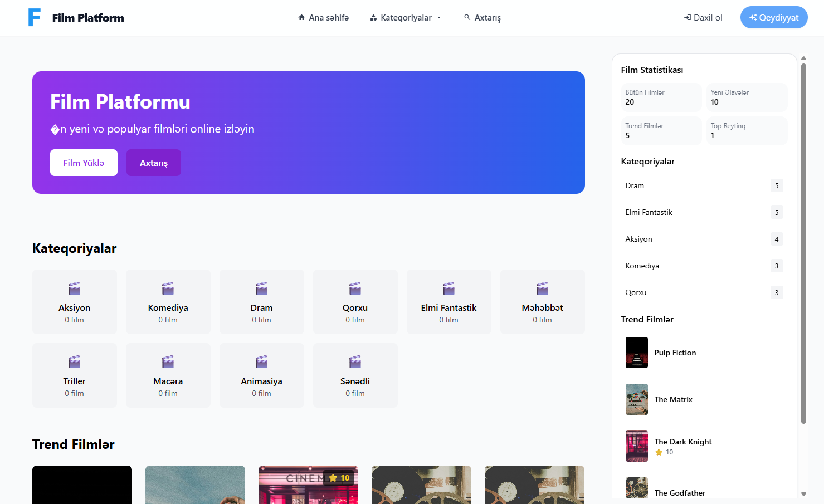The width and height of the screenshot is (824, 504).
Task: Click the sidebar scrollbar down arrow
Action: click(803, 494)
